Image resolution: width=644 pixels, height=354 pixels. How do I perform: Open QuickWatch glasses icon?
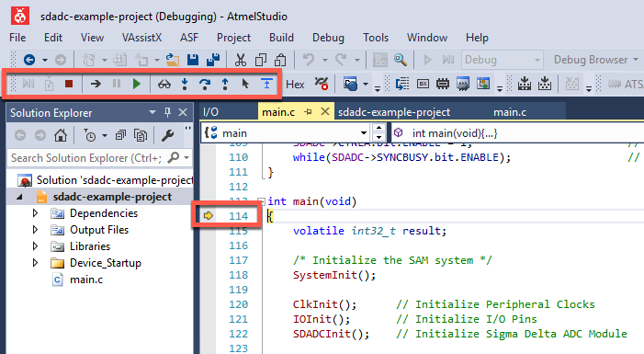(164, 85)
